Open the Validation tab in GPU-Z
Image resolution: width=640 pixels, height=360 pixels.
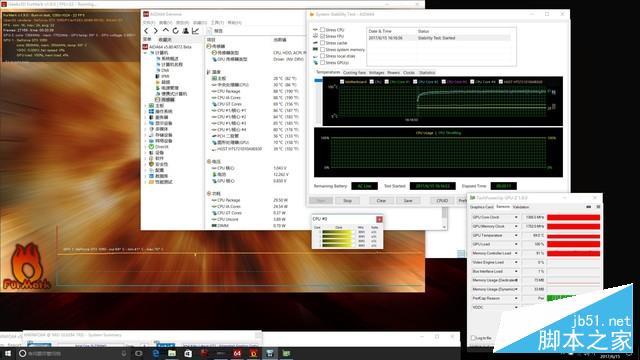click(x=521, y=207)
